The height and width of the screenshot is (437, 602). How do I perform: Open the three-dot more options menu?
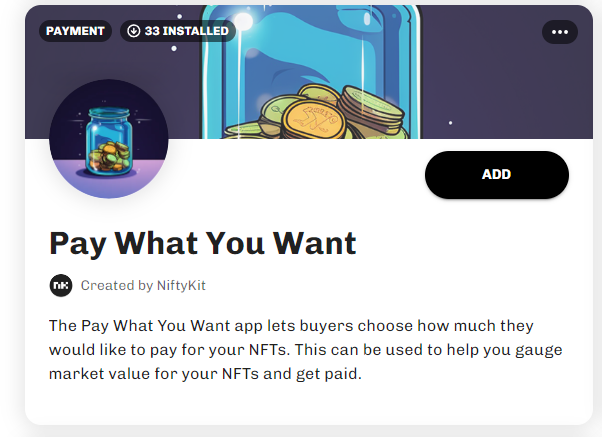[x=559, y=31]
